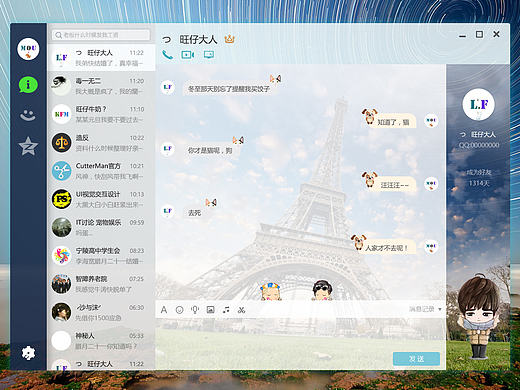The image size is (520, 390).
Task: Open my profile avatar in sidebar
Action: click(28, 49)
